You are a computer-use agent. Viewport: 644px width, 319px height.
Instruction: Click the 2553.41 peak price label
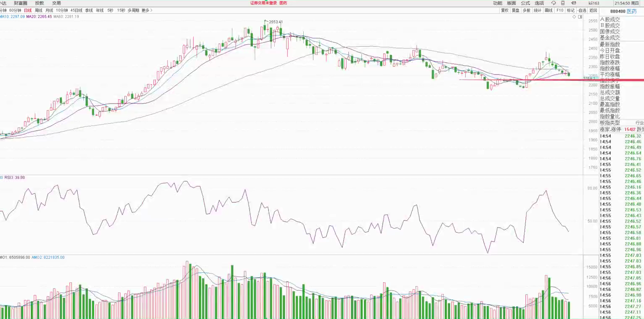tap(276, 22)
